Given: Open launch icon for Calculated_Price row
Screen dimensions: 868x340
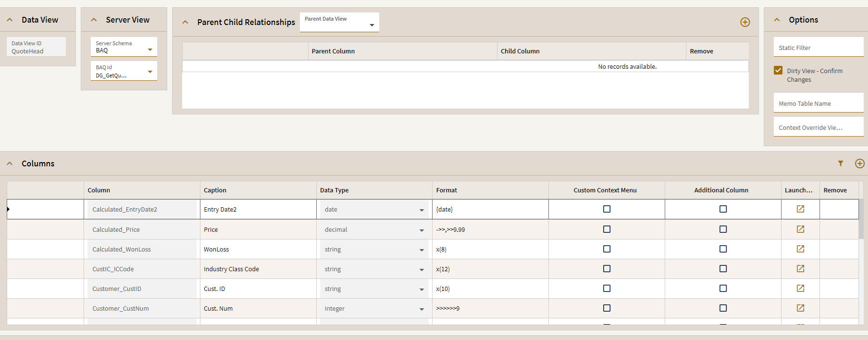Looking at the screenshot, I should coord(800,229).
